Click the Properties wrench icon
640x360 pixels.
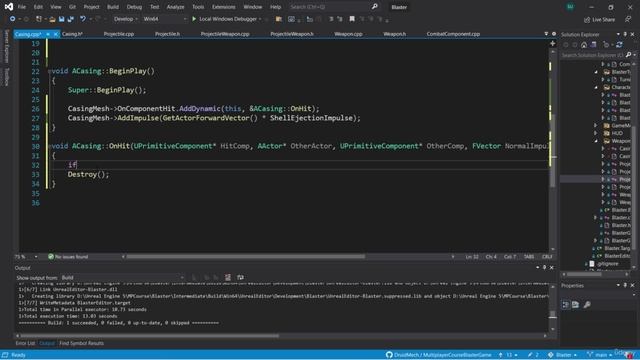(587, 304)
